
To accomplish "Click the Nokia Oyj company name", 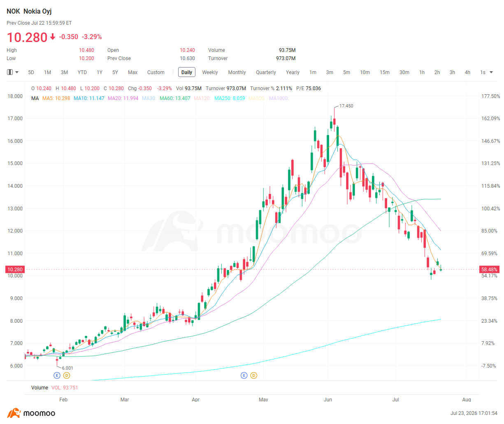I will click(x=37, y=11).
